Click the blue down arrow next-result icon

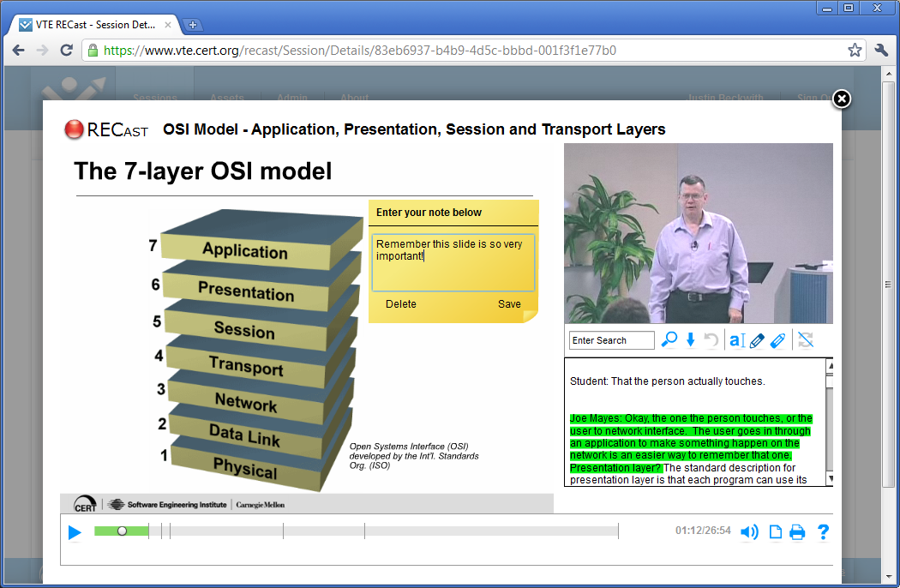pos(691,340)
